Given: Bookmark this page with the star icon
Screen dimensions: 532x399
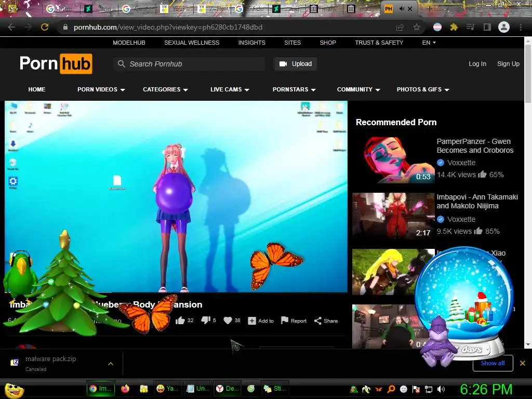Looking at the screenshot, I should tap(416, 27).
